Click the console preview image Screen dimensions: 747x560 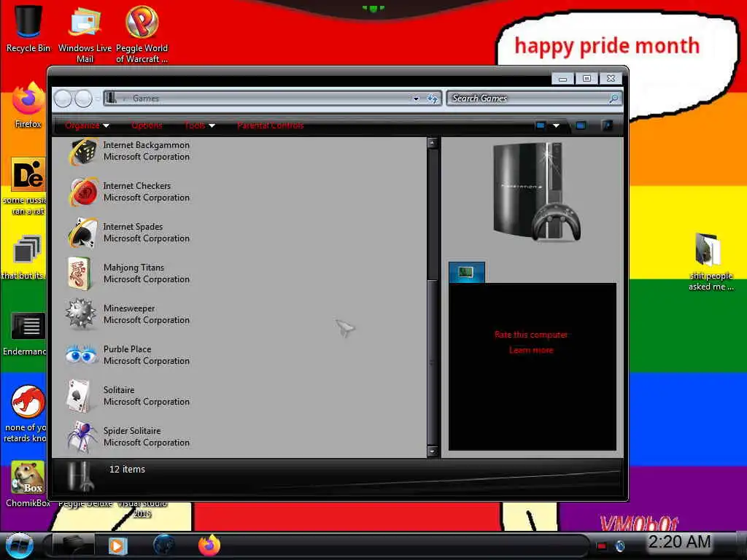tap(535, 192)
